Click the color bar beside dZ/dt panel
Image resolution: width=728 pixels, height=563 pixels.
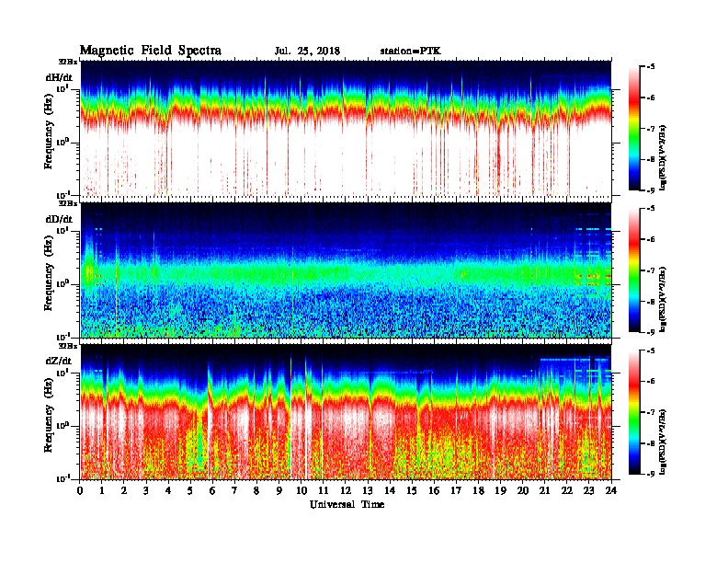click(x=634, y=411)
